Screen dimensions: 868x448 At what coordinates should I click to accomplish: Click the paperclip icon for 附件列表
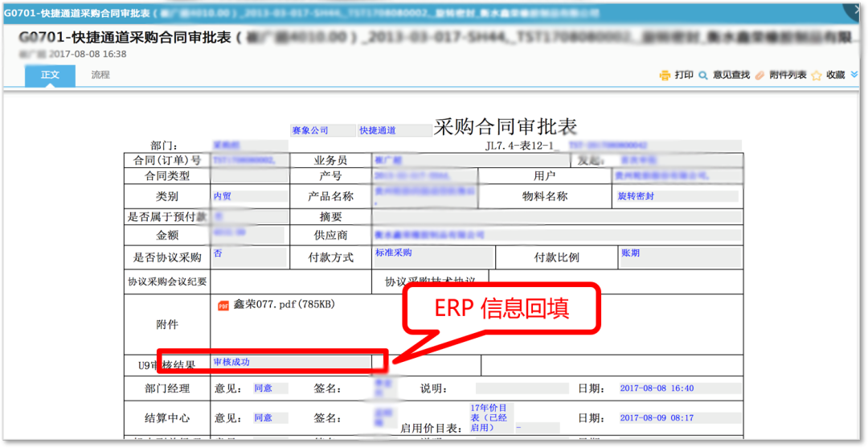pos(759,76)
